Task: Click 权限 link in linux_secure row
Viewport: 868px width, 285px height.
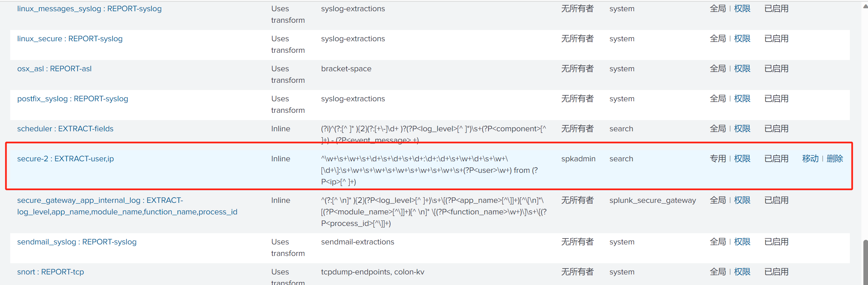Action: pos(742,39)
